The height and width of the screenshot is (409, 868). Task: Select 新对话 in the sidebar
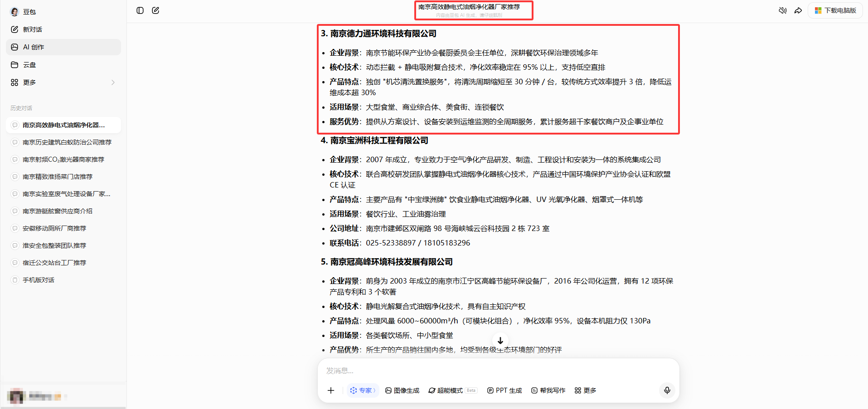point(63,29)
